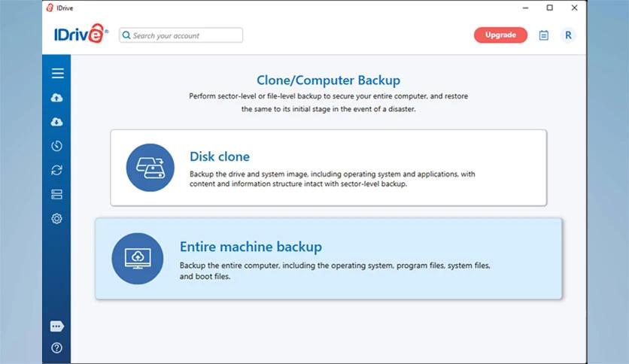Open the R user profile avatar
Viewport: 629px width, 364px height.
coord(568,35)
